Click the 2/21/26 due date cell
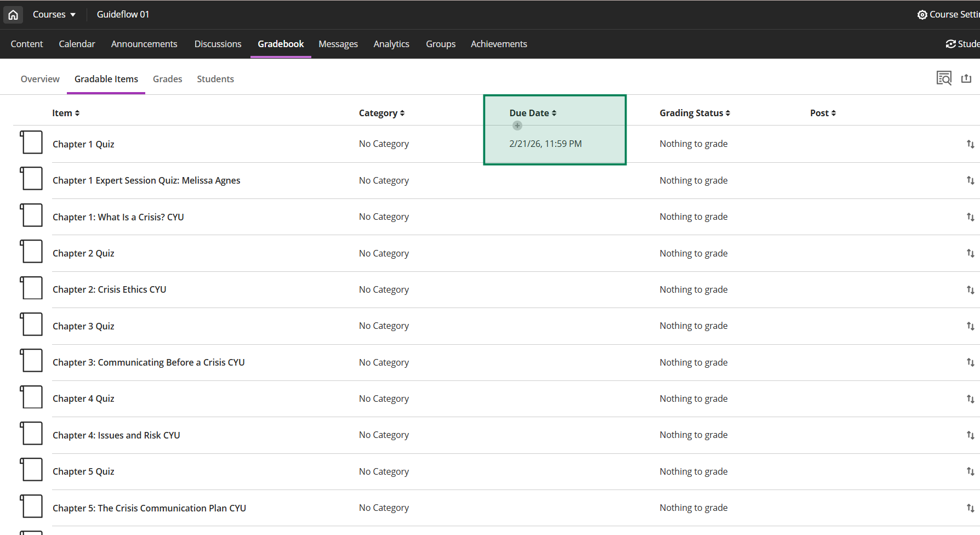 545,144
